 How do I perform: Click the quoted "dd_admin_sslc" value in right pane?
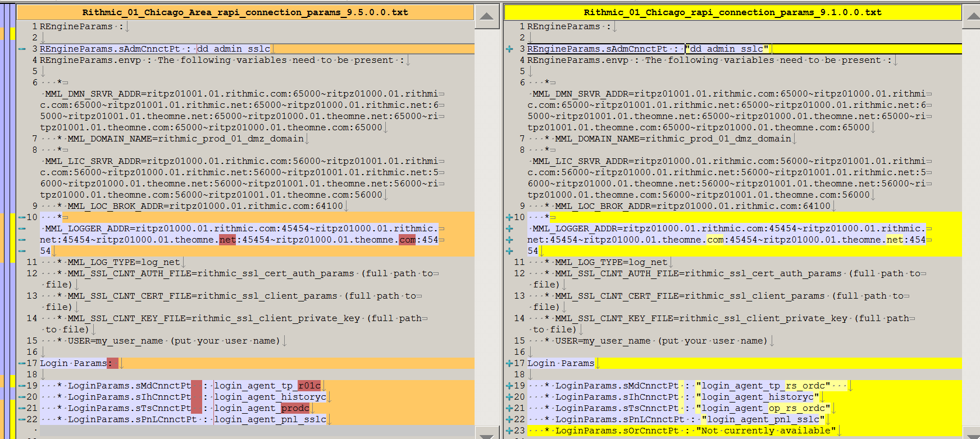pos(727,49)
